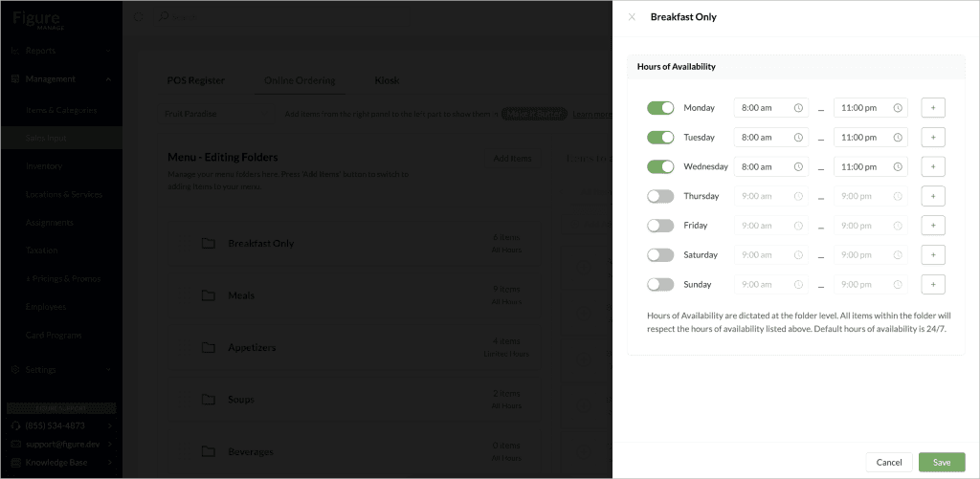Image resolution: width=980 pixels, height=479 pixels.
Task: Close the Breakfast Only panel with X
Action: click(632, 17)
